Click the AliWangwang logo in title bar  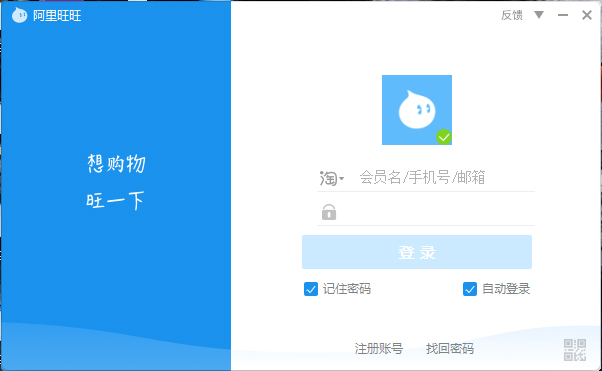(x=19, y=15)
